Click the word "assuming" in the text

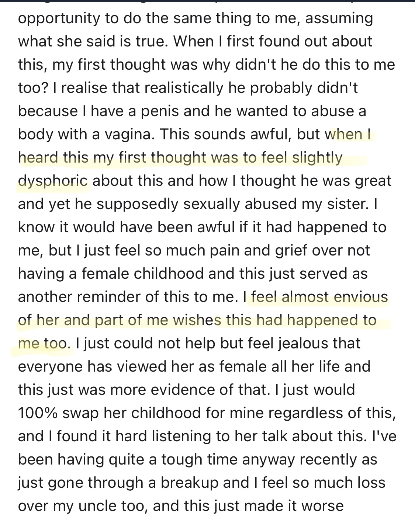coord(339,18)
